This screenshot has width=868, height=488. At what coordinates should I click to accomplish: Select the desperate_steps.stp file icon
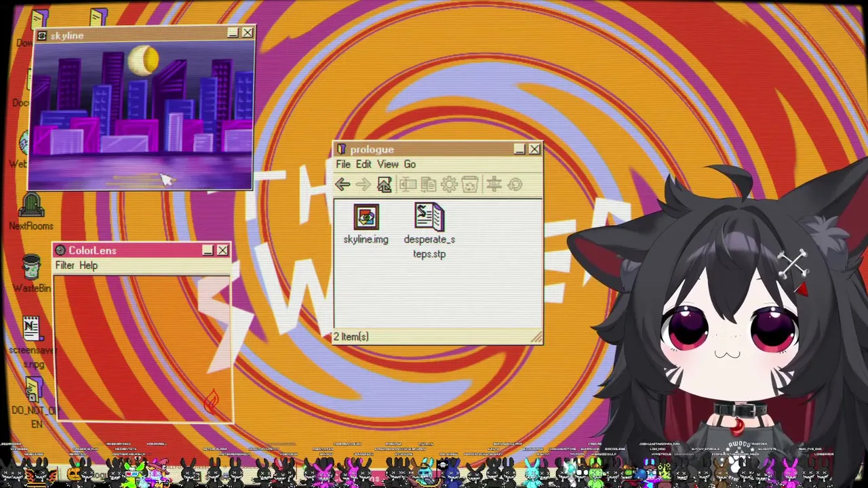tap(429, 217)
